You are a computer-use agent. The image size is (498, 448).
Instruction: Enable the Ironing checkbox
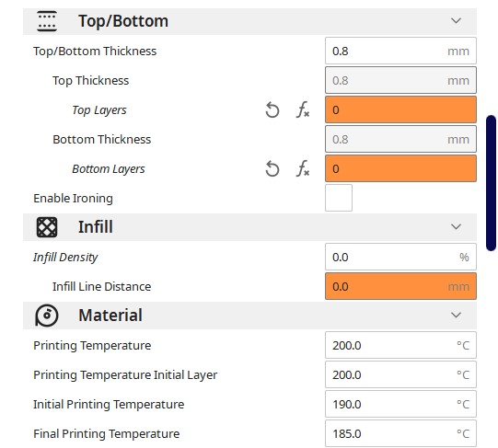(x=339, y=198)
